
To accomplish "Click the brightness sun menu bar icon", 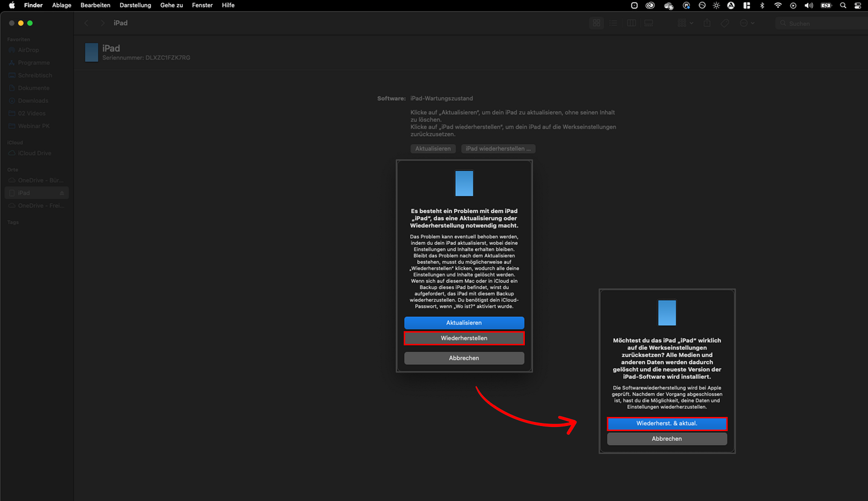I will [x=716, y=6].
